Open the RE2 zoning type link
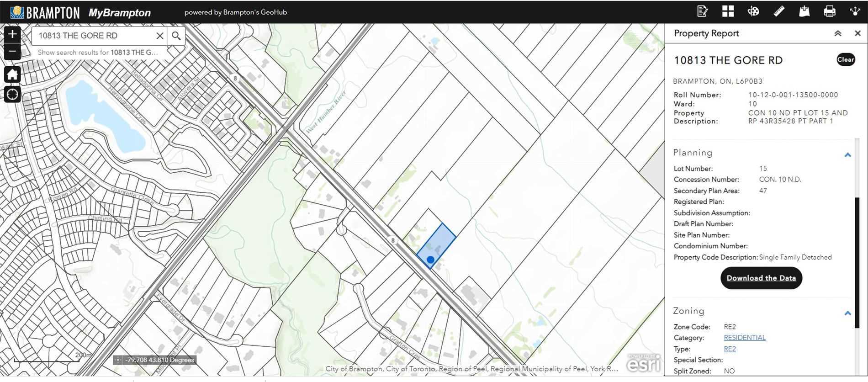Viewport: 868px width, 382px height. coord(730,349)
